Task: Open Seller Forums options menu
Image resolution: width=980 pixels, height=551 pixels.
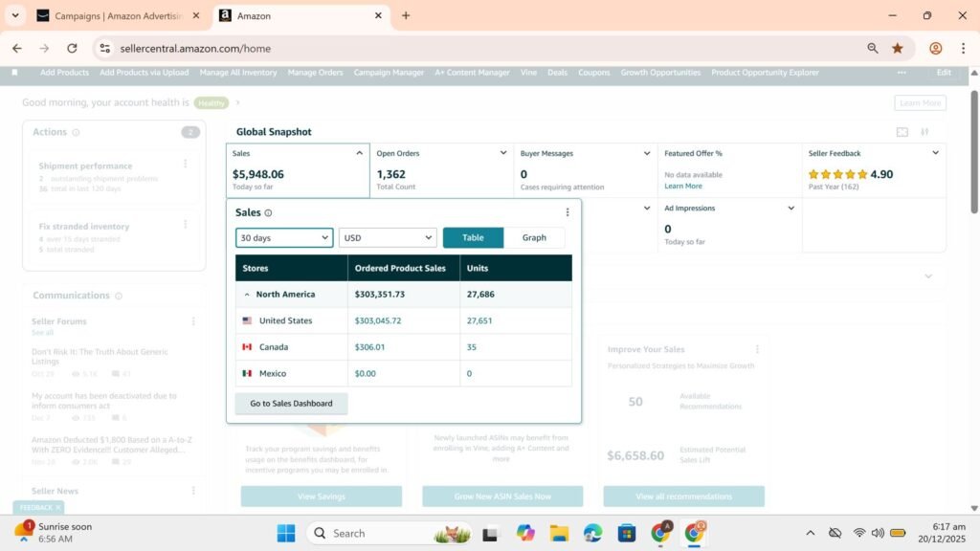Action: pyautogui.click(x=193, y=321)
